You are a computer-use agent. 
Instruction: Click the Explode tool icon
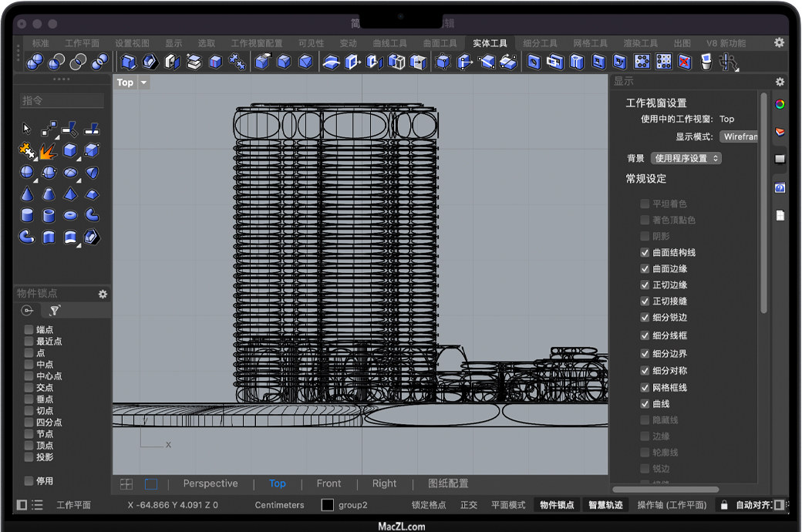click(x=49, y=150)
